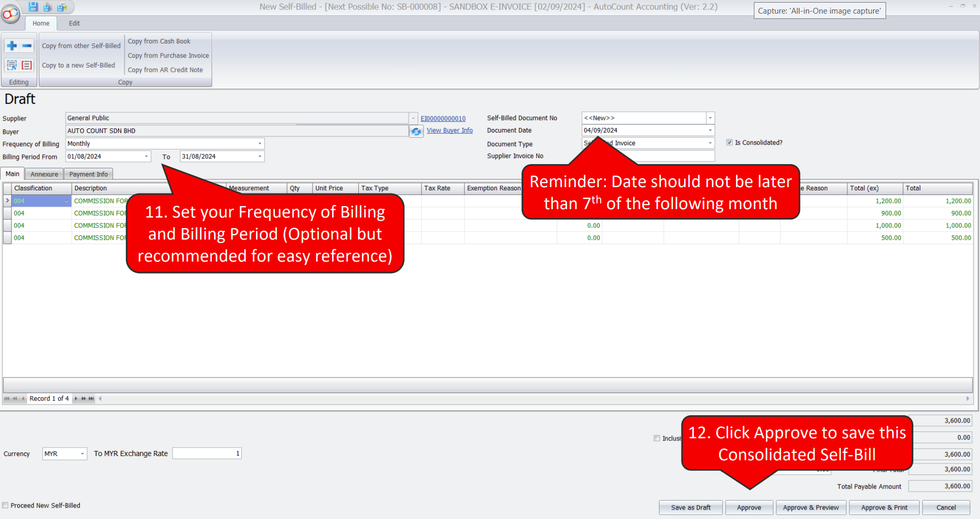The height and width of the screenshot is (519, 980).
Task: Toggle the Is Consolidated checkbox
Action: click(729, 143)
